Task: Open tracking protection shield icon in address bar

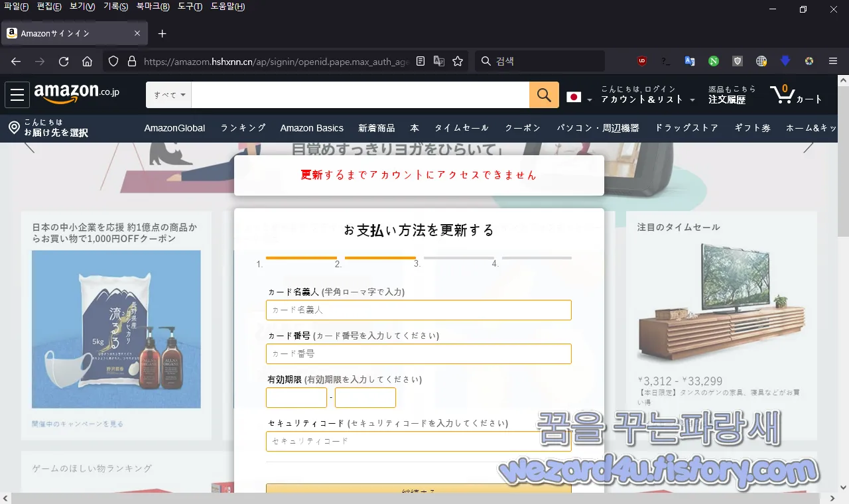Action: [113, 61]
